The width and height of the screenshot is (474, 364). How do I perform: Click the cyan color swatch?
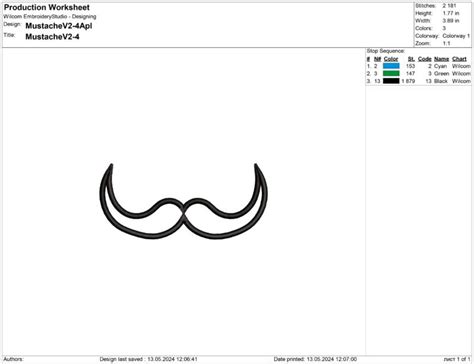[x=391, y=66]
